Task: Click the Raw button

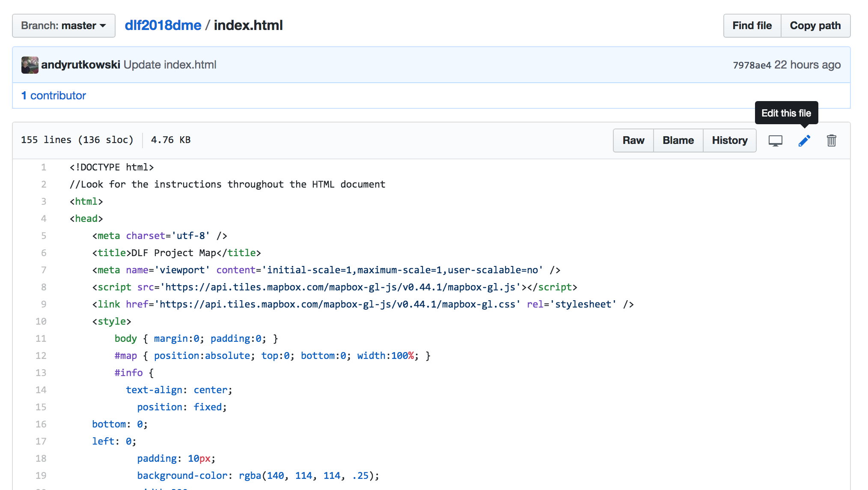Action: point(633,140)
